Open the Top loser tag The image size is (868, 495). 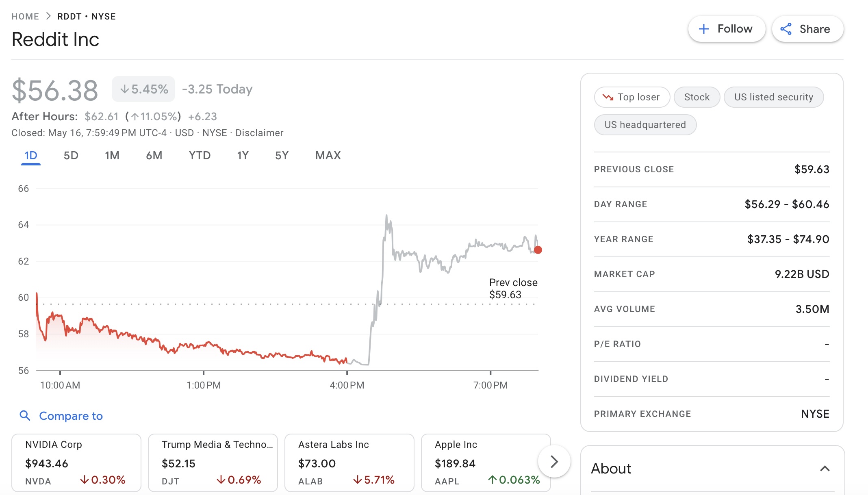[x=632, y=97]
